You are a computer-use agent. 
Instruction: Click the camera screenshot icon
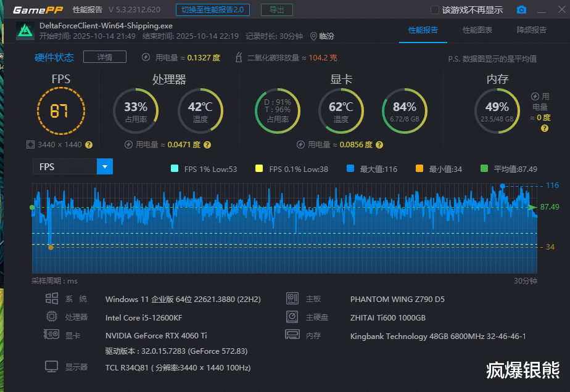[521, 10]
